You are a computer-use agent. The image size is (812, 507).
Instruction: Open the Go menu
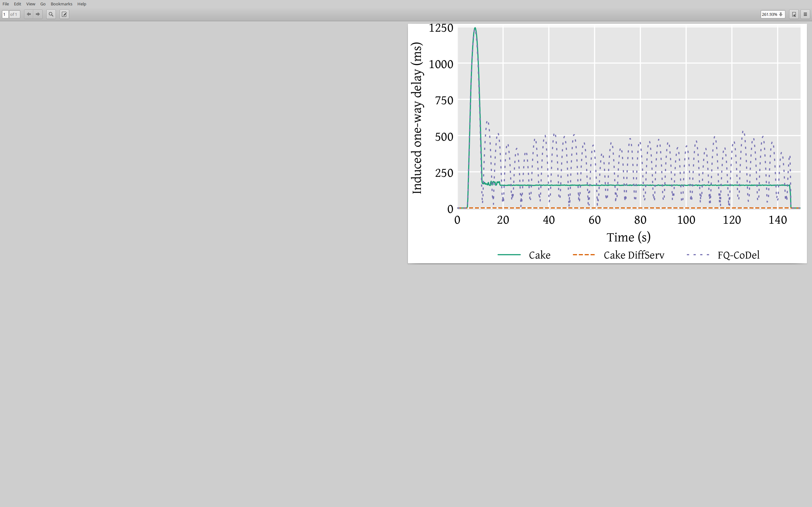point(43,4)
